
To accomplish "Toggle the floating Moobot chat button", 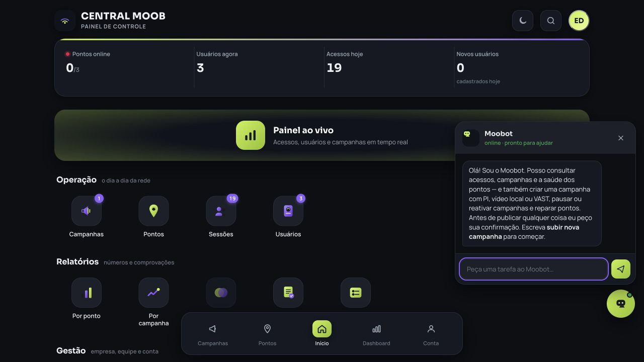I will (x=621, y=304).
